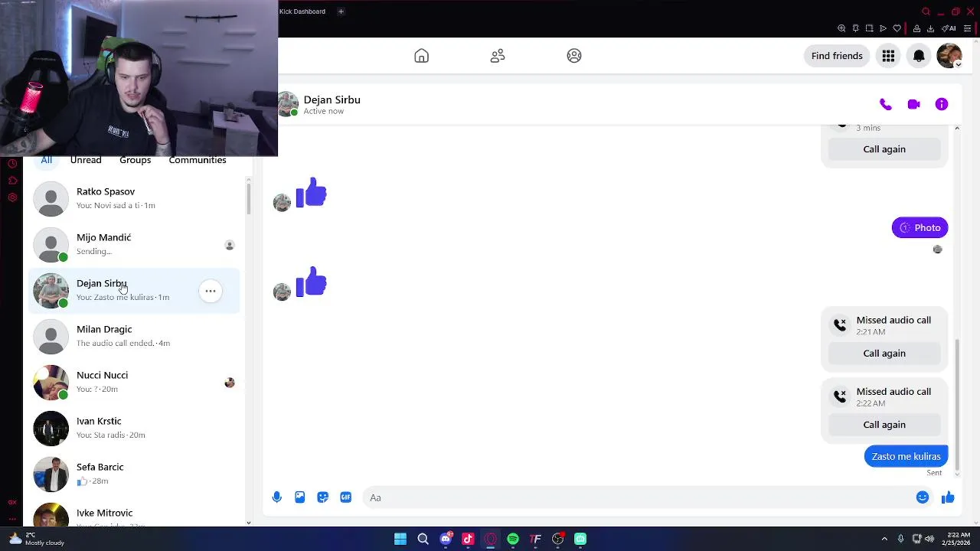Open chat with Nucci Nucci
Screen dimensions: 980x551
pyautogui.click(x=134, y=383)
